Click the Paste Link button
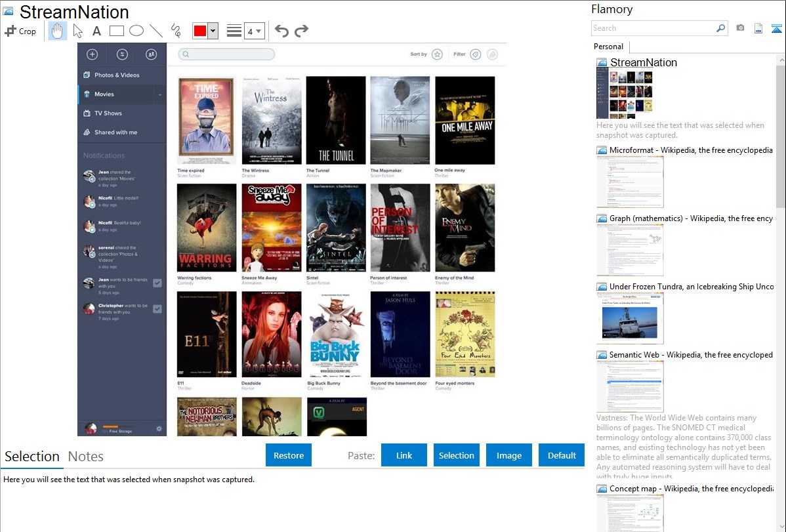This screenshot has height=532, width=786. coord(404,455)
